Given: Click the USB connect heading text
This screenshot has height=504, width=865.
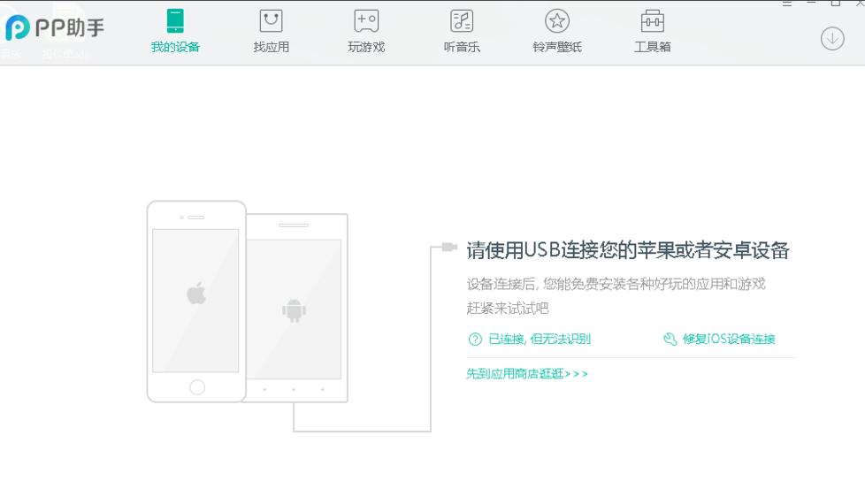Looking at the screenshot, I should pos(628,250).
